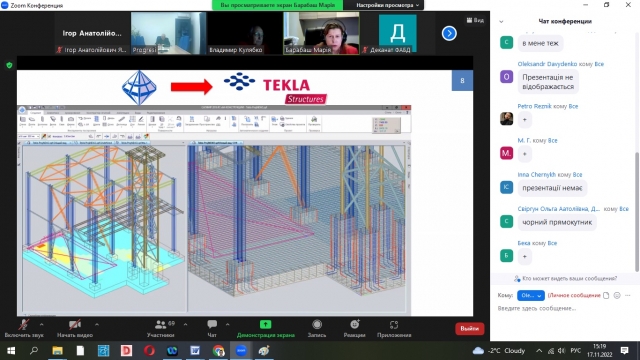Show next participants with blue arrow
The image size is (640, 360).
[449, 33]
